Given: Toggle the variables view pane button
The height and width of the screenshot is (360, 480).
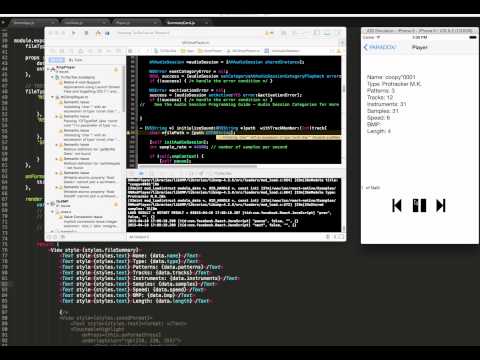Looking at the screenshot, I should (x=336, y=237).
